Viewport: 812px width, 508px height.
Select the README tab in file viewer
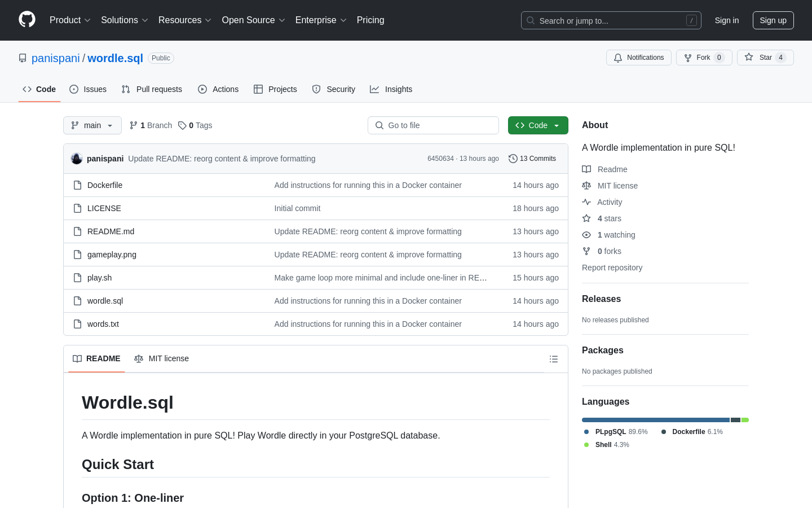[96, 359]
